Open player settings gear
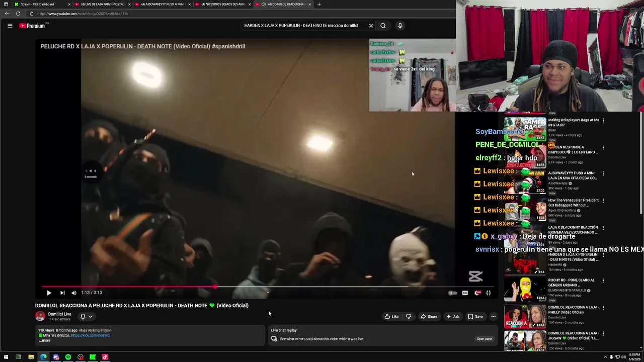644x362 pixels. click(x=477, y=293)
